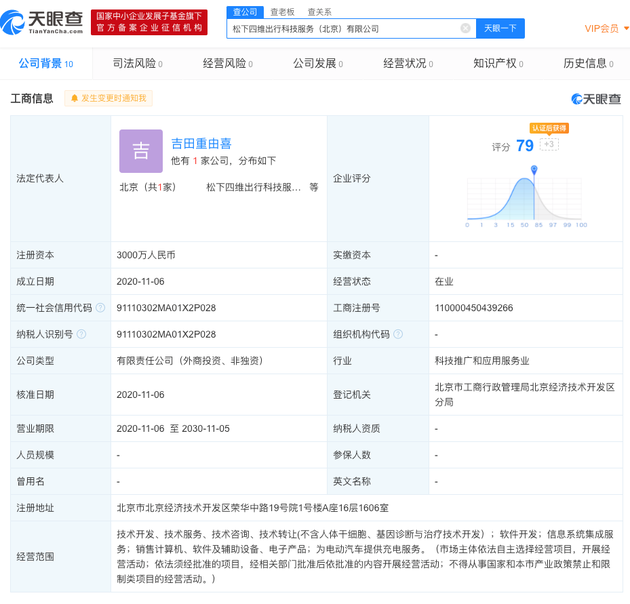The width and height of the screenshot is (630, 604).
Task: Expand the VIP会员 dropdown arrow
Action: pos(626,29)
